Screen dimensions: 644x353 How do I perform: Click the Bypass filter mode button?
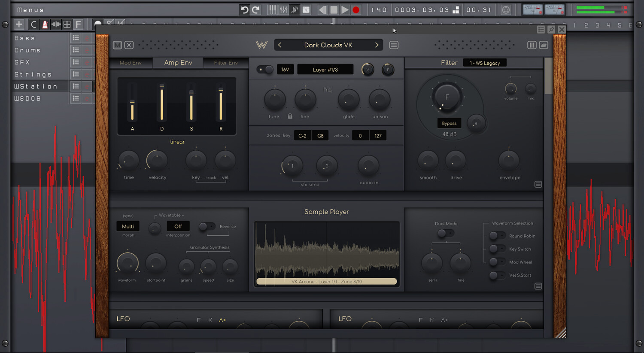click(x=449, y=123)
